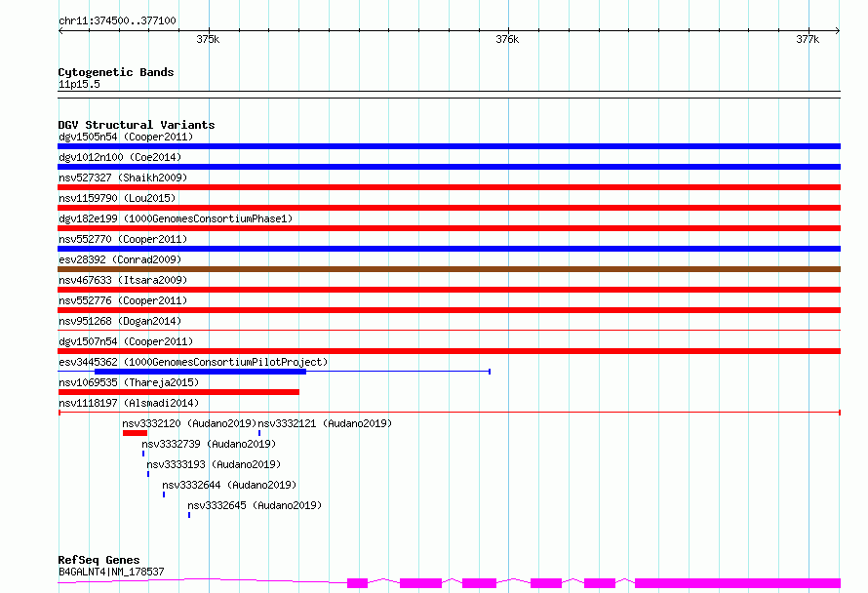Click the thin red line of nsv1118197

point(450,413)
